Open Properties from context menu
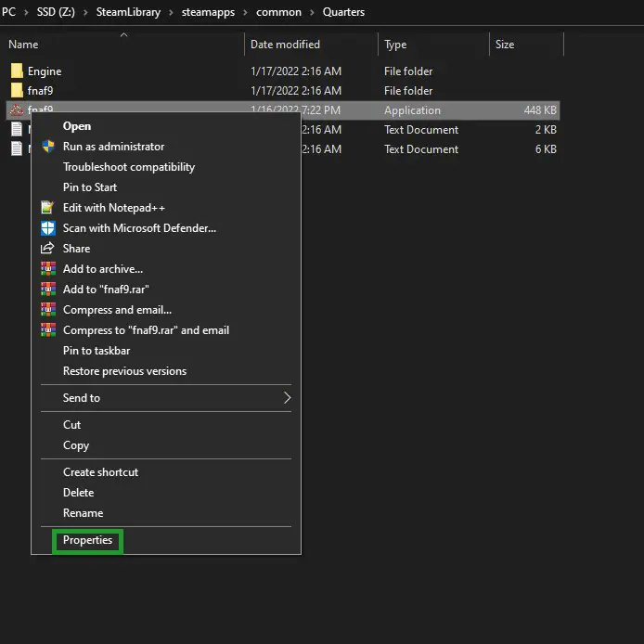The image size is (644, 644). click(87, 540)
